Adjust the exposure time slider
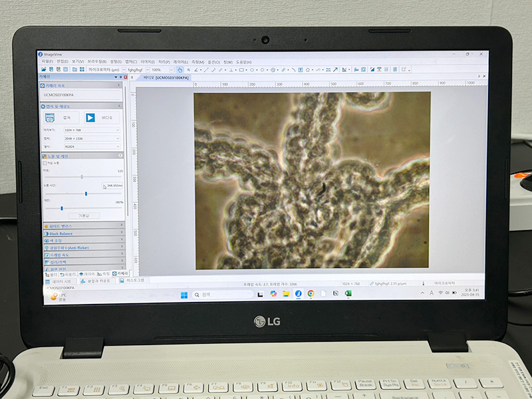 click(x=86, y=194)
